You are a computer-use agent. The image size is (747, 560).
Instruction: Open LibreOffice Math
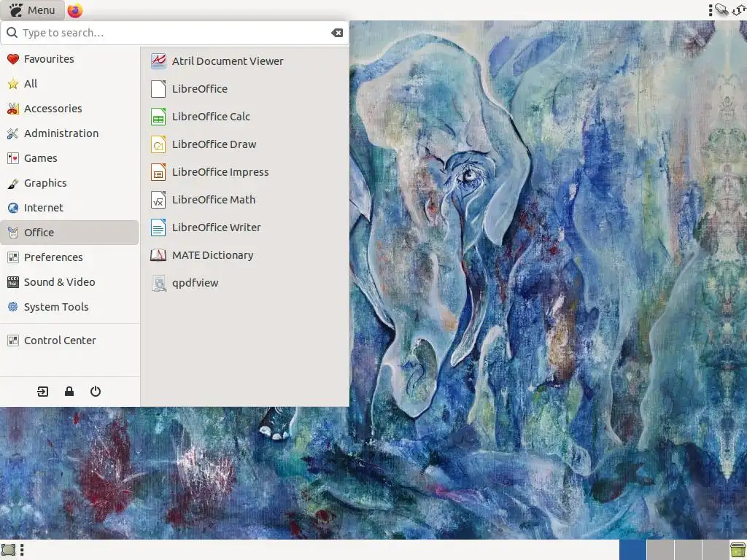[x=245, y=200]
